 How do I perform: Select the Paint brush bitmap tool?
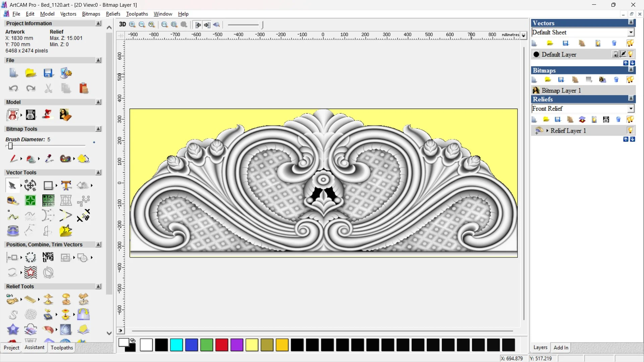click(13, 159)
